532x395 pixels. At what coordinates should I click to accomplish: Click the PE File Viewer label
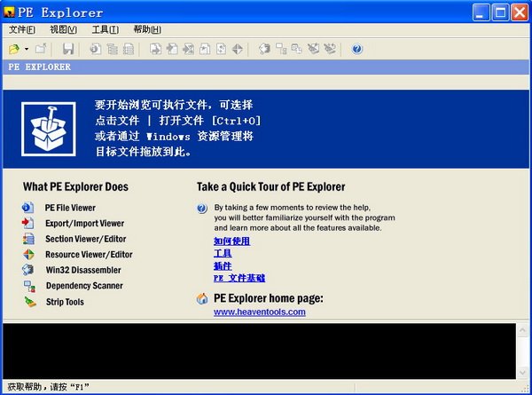(70, 208)
